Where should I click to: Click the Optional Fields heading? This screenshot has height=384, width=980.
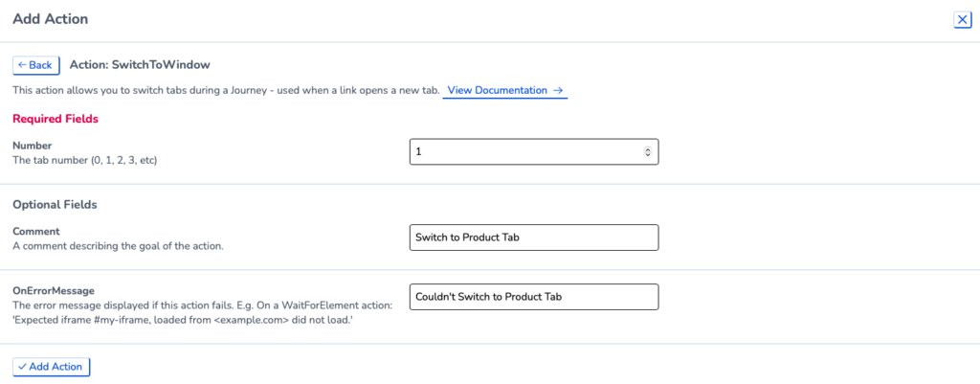click(x=55, y=205)
